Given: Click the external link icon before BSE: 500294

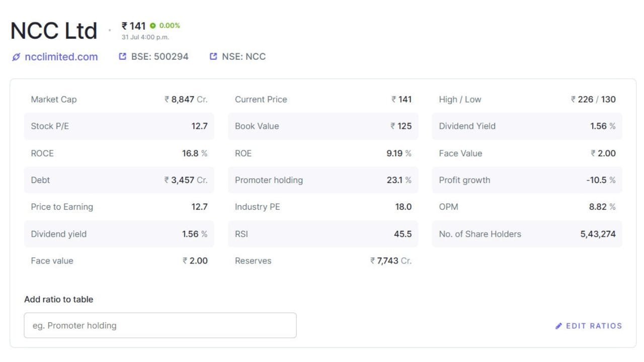Looking at the screenshot, I should tap(122, 57).
